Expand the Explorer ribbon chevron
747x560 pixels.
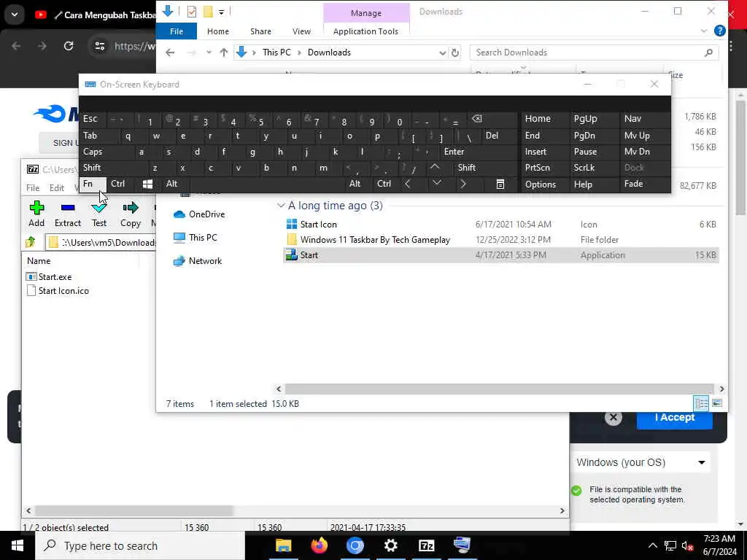coord(704,31)
